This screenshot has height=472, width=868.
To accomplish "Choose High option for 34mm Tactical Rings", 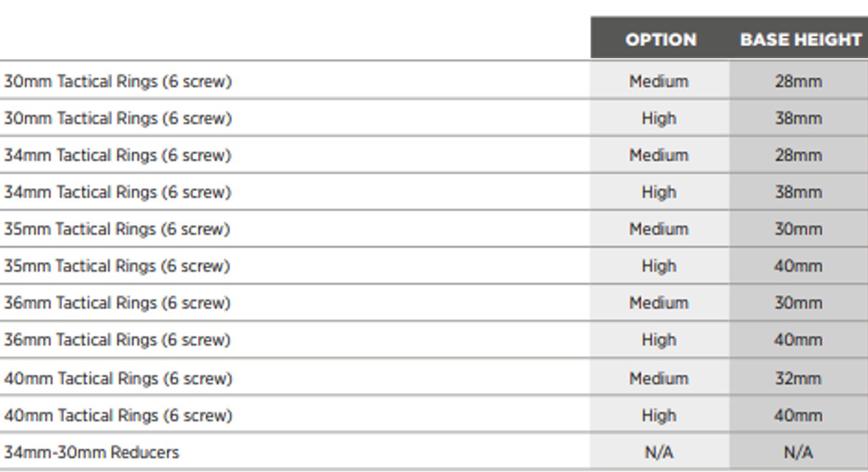I will [x=659, y=192].
